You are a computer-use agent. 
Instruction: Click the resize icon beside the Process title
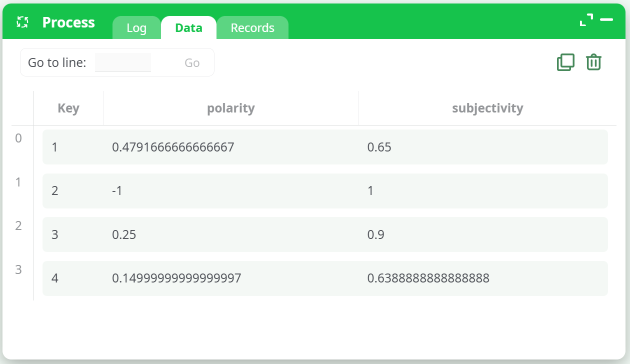point(21,22)
